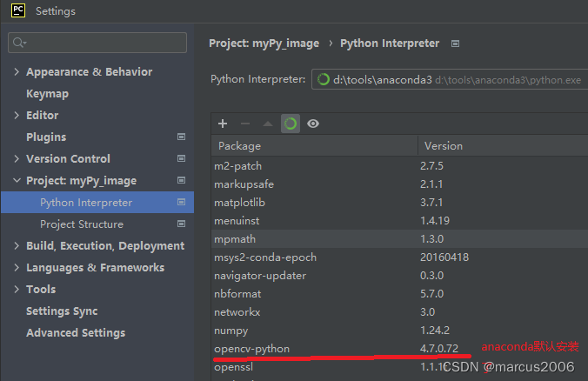Click the remove package minus icon

click(245, 124)
